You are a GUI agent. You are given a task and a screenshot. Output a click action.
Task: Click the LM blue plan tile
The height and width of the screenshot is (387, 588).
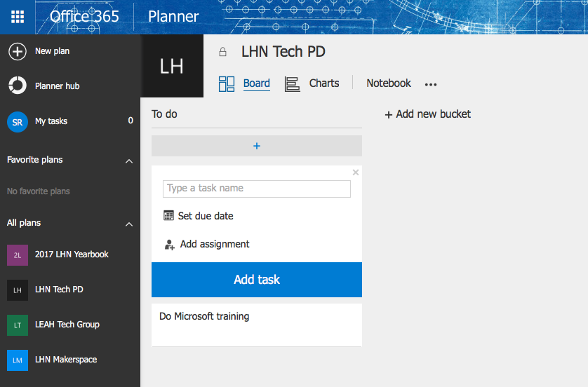coord(18,360)
